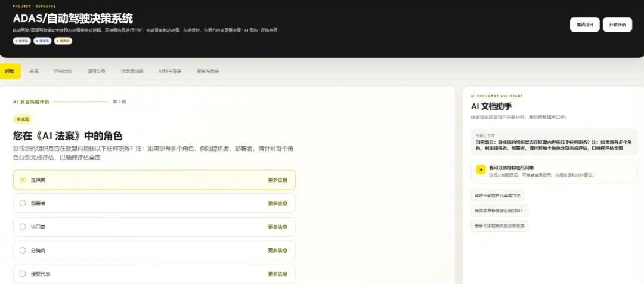Screen dimensions: 644x284
Task: Open the 适用义务 tab
Action: (97, 71)
